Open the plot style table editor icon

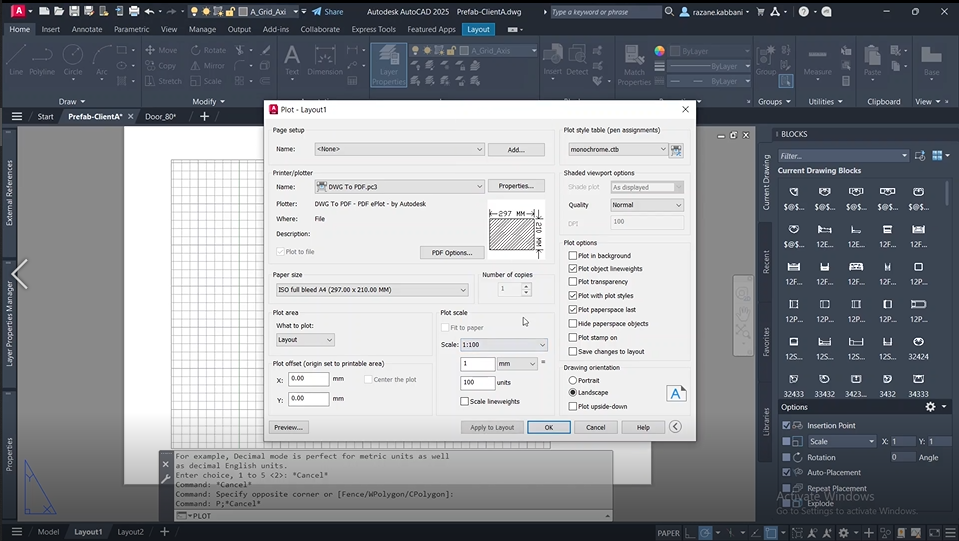coord(676,150)
